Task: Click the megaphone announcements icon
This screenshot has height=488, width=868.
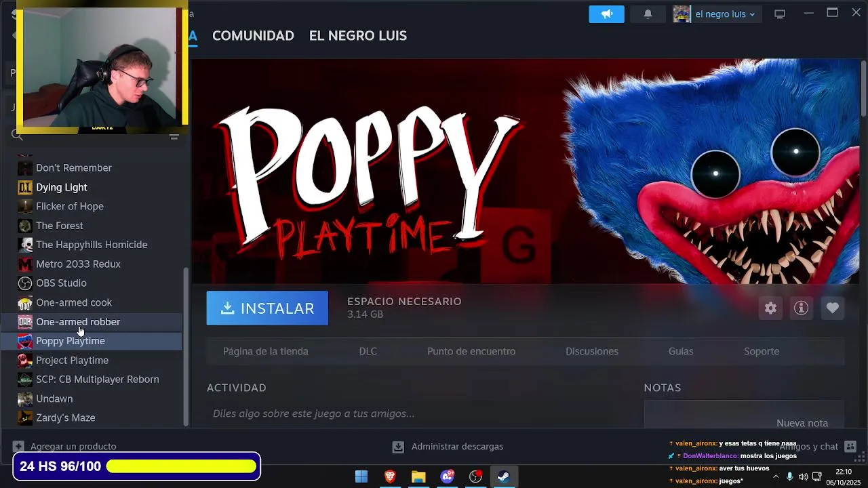Action: [606, 14]
